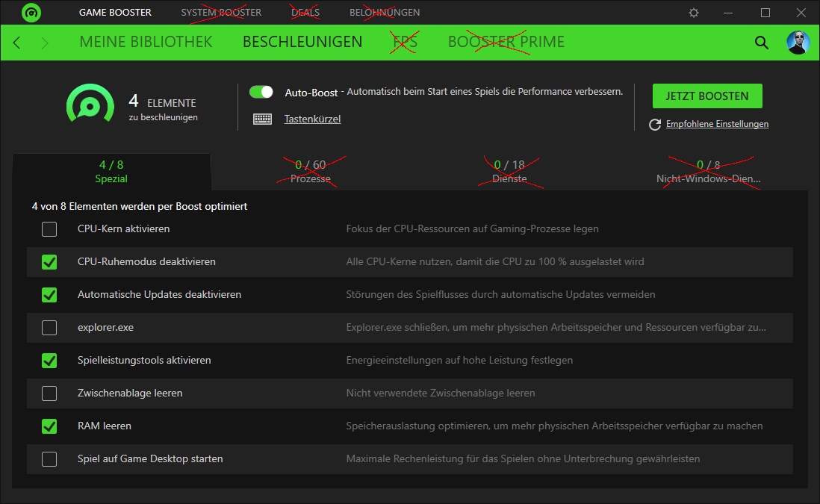Click the JETZT BOOSTEN button

pos(707,96)
